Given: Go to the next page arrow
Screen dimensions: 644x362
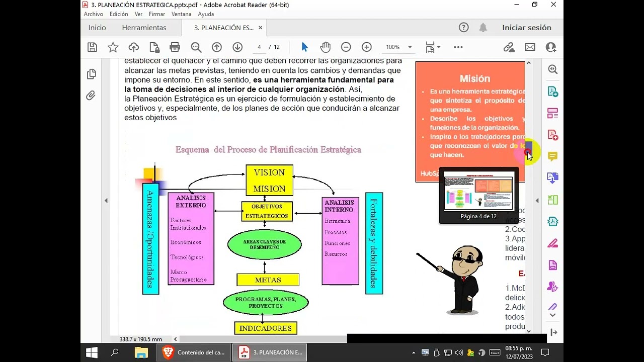Looking at the screenshot, I should pyautogui.click(x=237, y=47).
